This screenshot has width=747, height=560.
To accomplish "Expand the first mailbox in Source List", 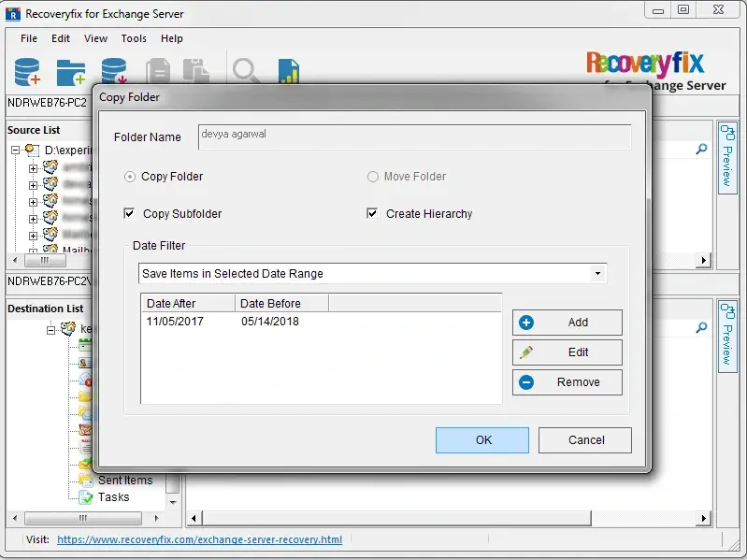I will [33, 168].
